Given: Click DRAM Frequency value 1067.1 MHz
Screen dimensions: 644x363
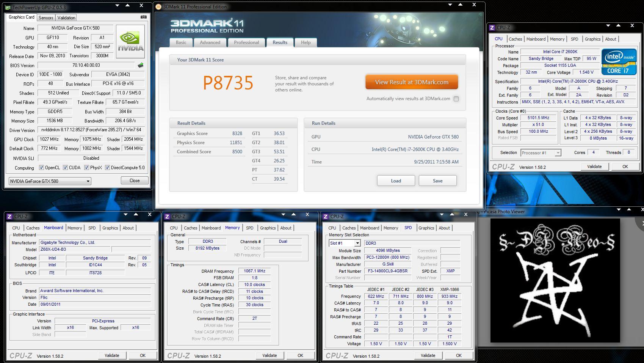Looking at the screenshot, I should (254, 271).
